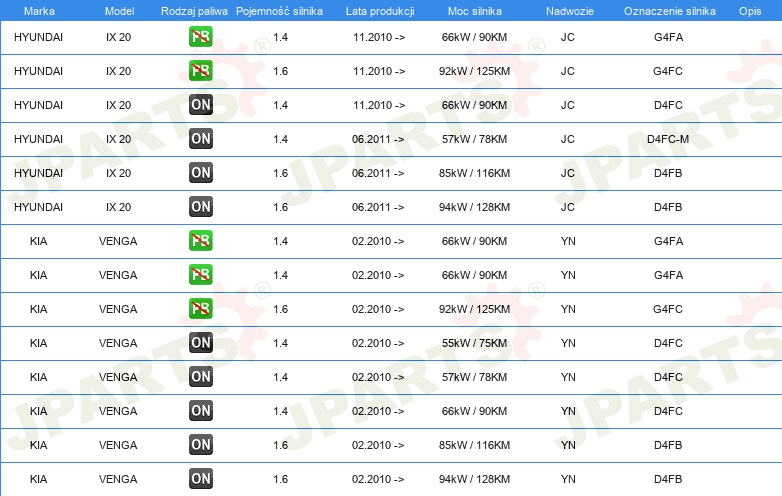Click the 55kW / 75KM power cell

[474, 343]
